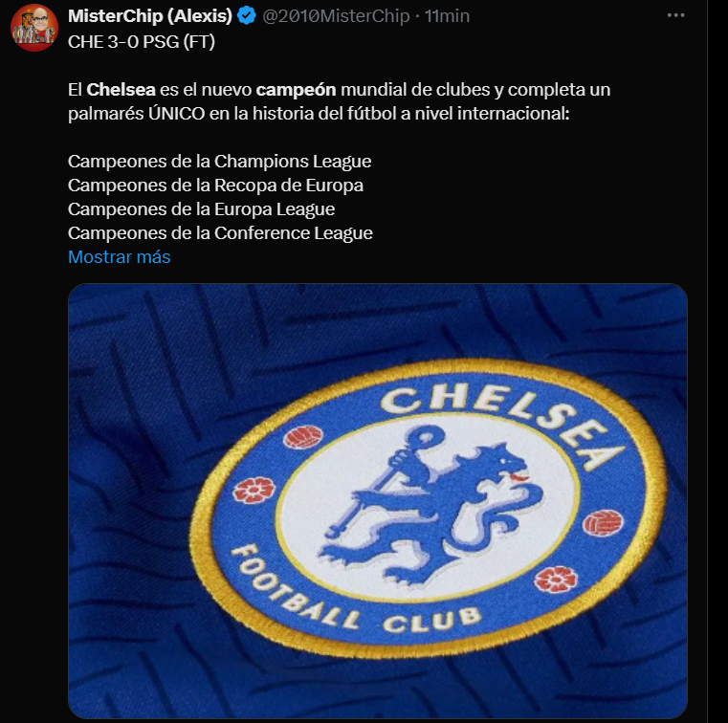Open MisterChip's profile avatar picture

click(x=34, y=28)
